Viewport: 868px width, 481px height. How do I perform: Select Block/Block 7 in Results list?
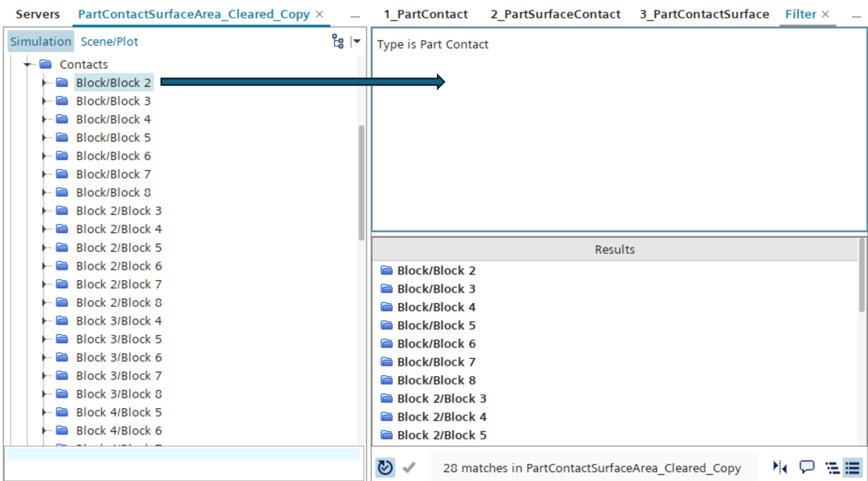(436, 361)
